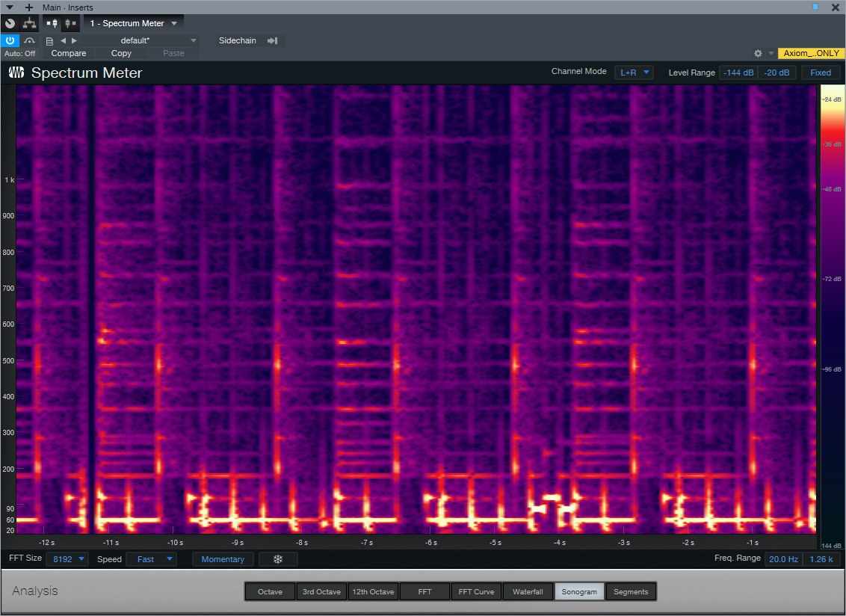Viewport: 846px width, 616px height.
Task: Open the FFT Size 8192 dropdown
Action: pos(67,559)
